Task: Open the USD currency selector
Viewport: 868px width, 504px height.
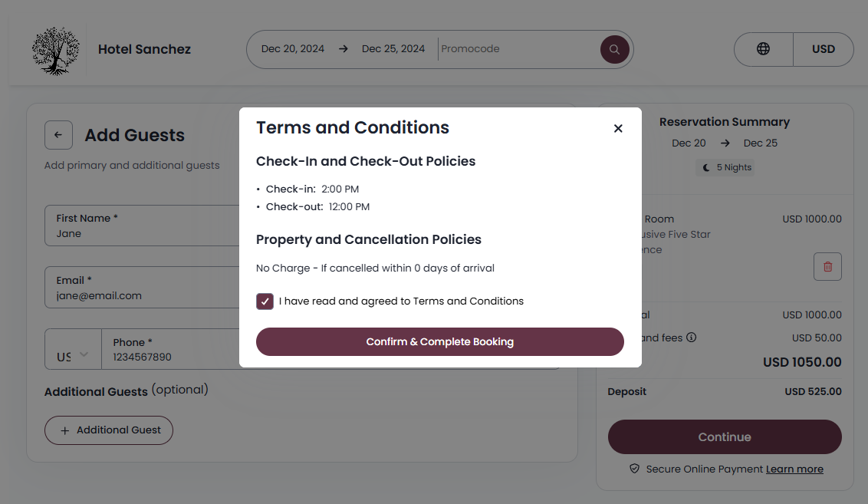Action: tap(823, 49)
